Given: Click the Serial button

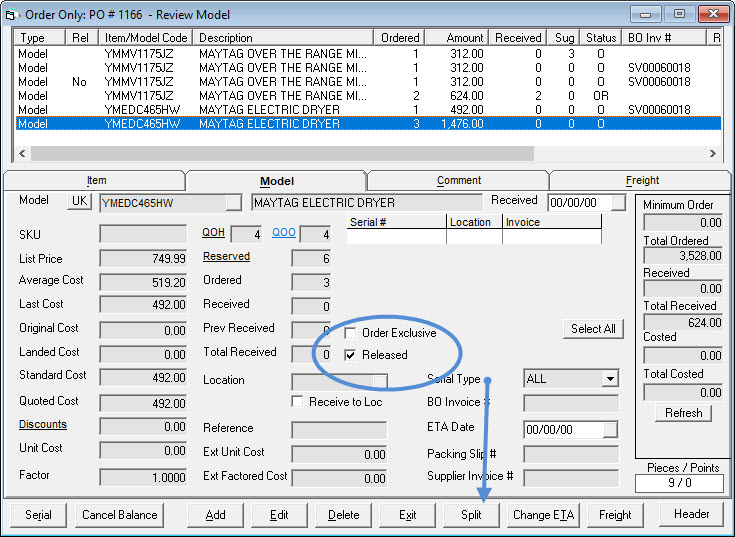Looking at the screenshot, I should [38, 515].
